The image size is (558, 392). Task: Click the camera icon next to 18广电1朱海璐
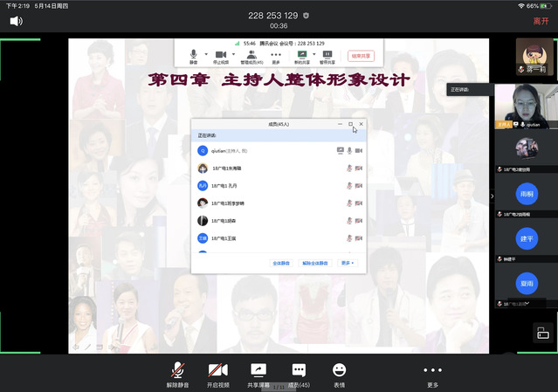click(359, 168)
